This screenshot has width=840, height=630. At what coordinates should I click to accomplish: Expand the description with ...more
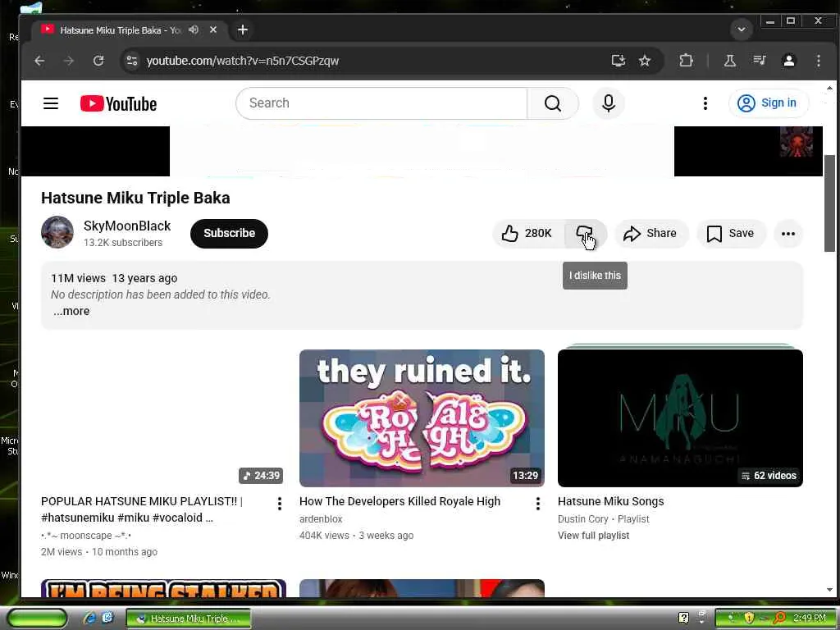click(x=71, y=311)
